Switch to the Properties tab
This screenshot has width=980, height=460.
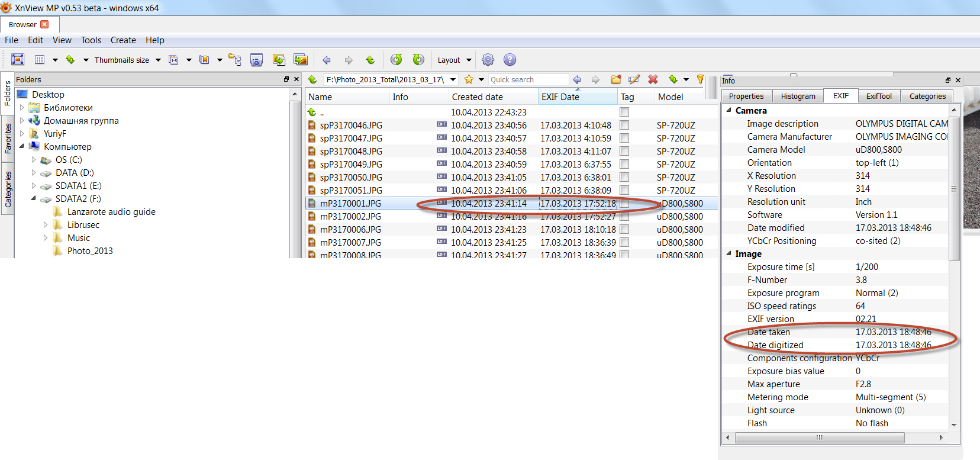pos(746,96)
